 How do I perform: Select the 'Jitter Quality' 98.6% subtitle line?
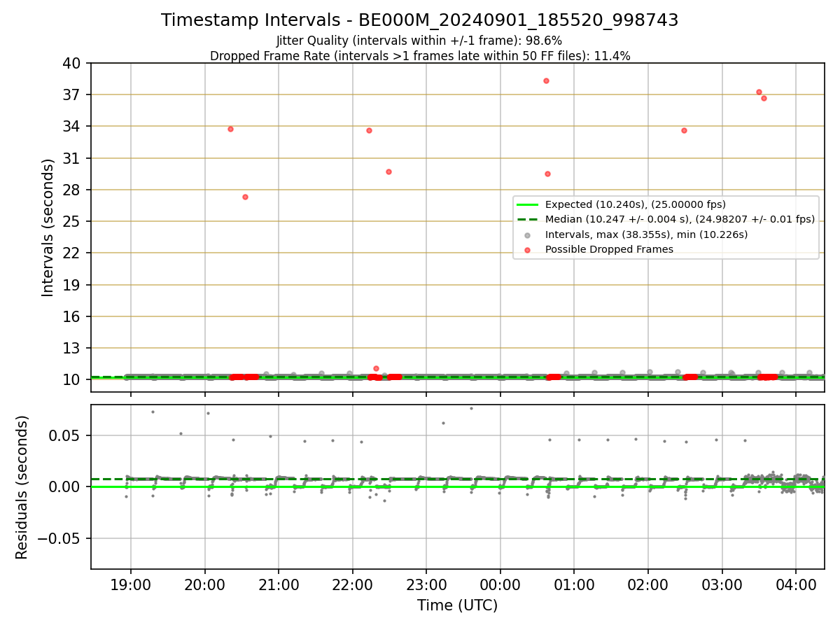point(419,41)
